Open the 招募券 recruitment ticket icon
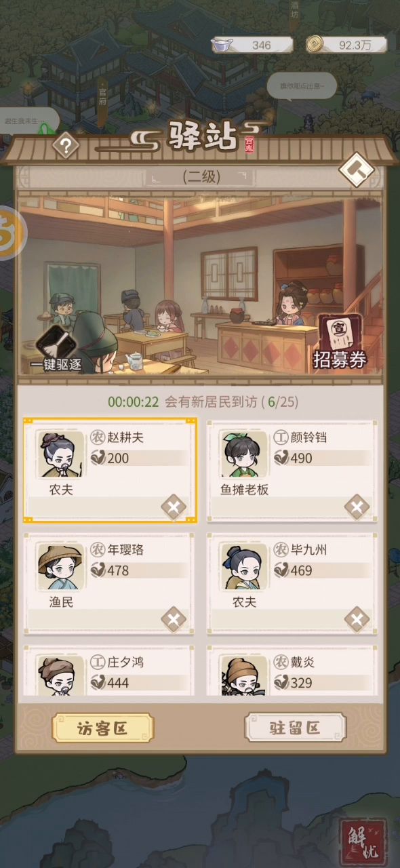 [340, 342]
